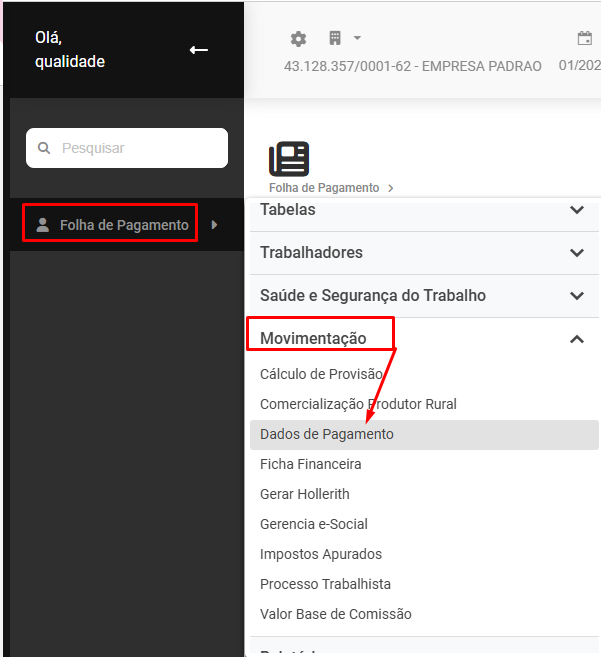
Task: Open Ficha Financeira menu item
Action: (311, 464)
